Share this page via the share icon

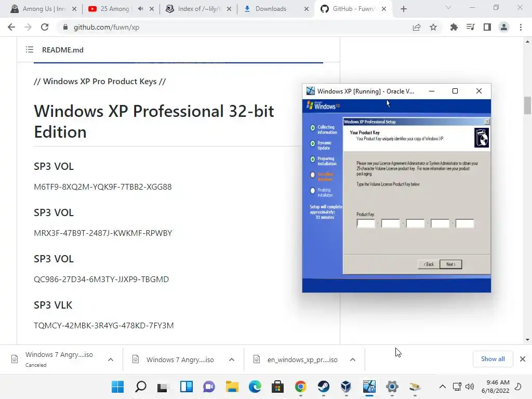pyautogui.click(x=416, y=27)
